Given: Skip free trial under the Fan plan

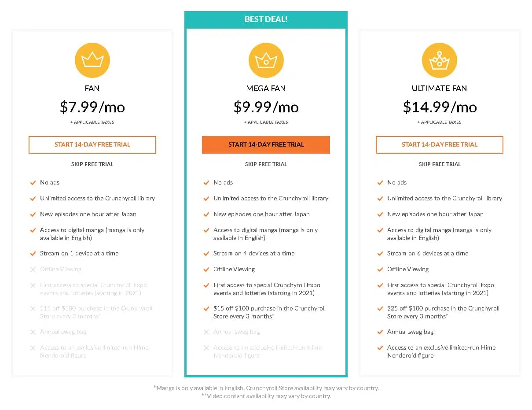Looking at the screenshot, I should coord(92,164).
